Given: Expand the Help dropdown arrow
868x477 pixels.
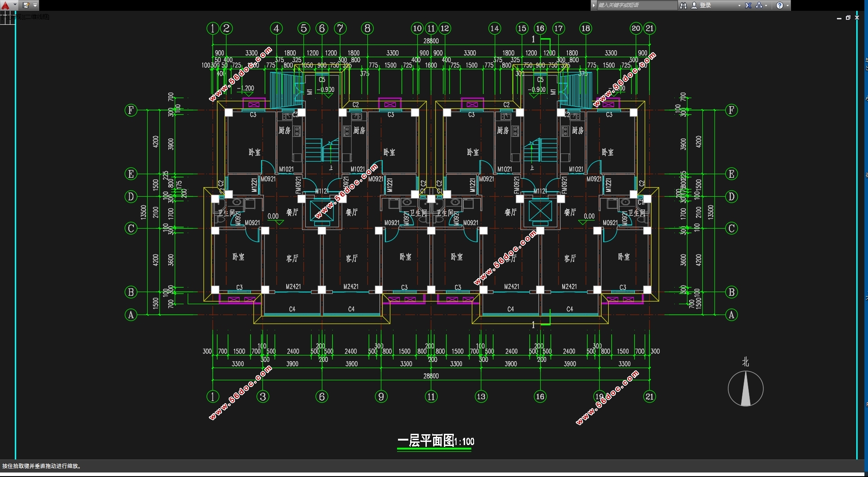Looking at the screenshot, I should (x=787, y=5).
